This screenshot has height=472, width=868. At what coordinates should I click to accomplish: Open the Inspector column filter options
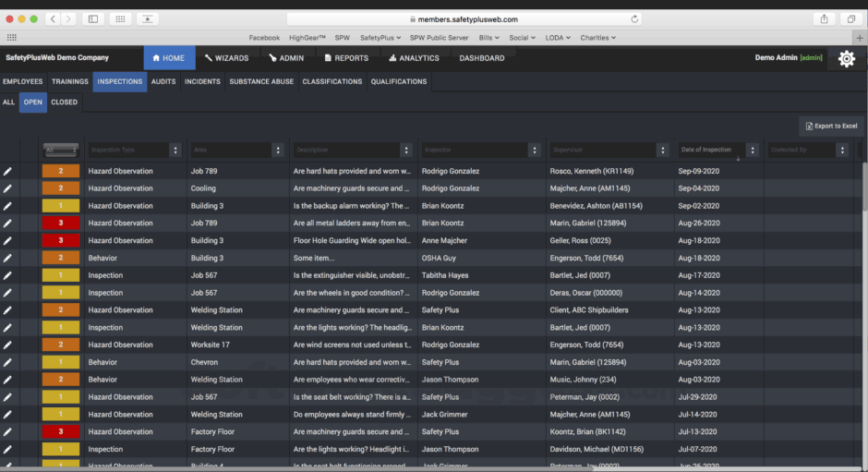[x=534, y=150]
